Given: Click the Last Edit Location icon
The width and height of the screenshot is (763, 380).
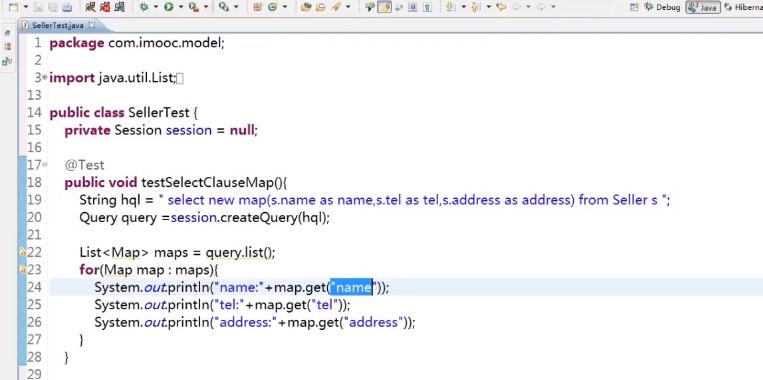Looking at the screenshot, I should coord(501,7).
